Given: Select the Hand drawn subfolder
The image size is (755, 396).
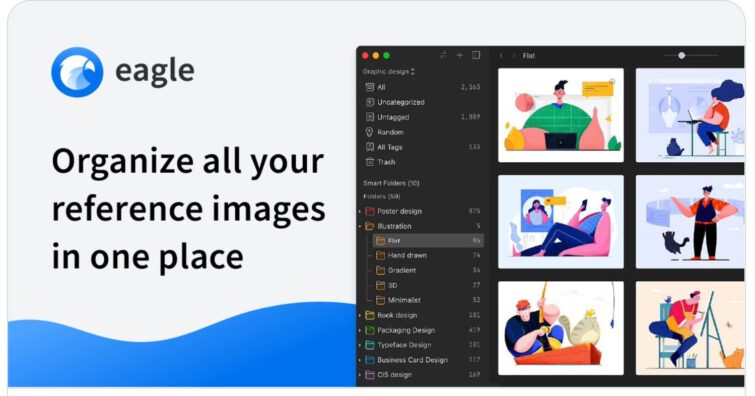Looking at the screenshot, I should click(x=407, y=255).
